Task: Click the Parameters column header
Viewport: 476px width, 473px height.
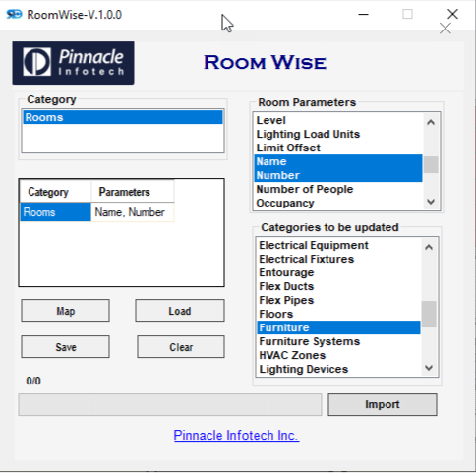Action: click(x=133, y=192)
